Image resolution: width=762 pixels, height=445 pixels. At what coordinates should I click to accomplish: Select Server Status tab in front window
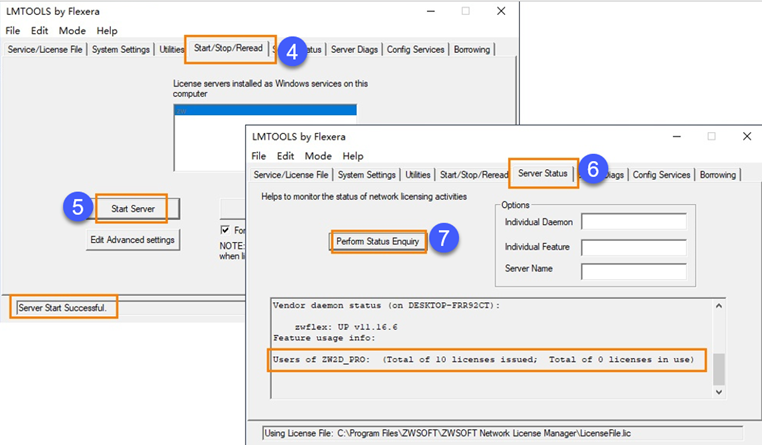click(x=543, y=173)
